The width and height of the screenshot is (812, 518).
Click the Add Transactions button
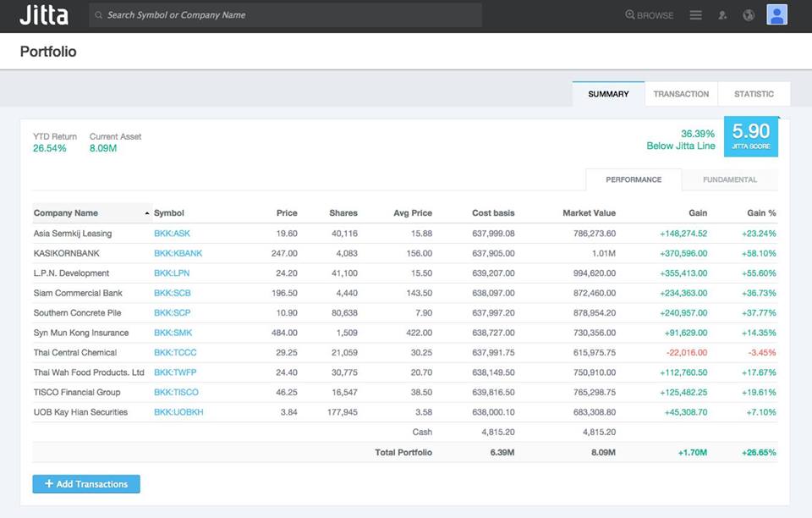(x=86, y=484)
